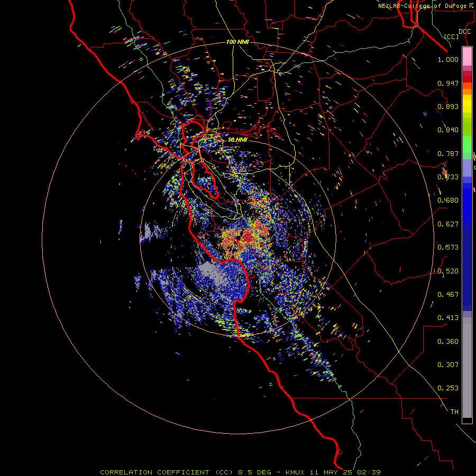This screenshot has height=476, width=476.
Task: Select the 0.627 scale value
Action: pyautogui.click(x=448, y=224)
